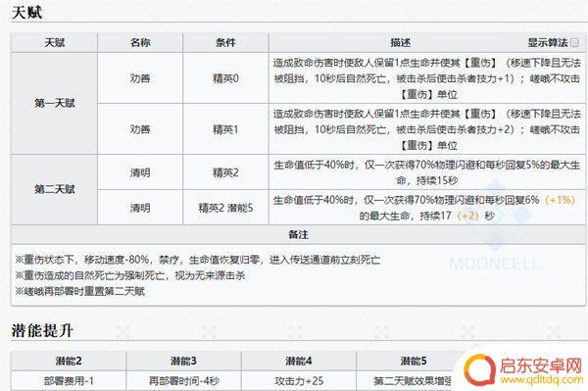The image size is (588, 391).
Task: Select the 再部署时间-4秒 cell
Action: pos(183,381)
